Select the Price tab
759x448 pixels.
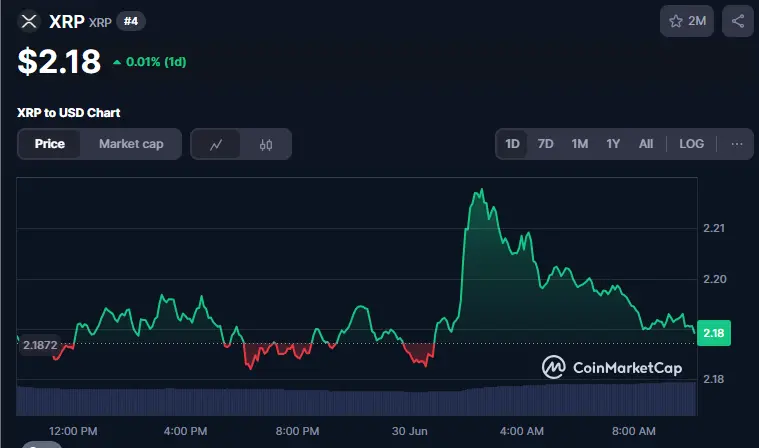point(49,144)
